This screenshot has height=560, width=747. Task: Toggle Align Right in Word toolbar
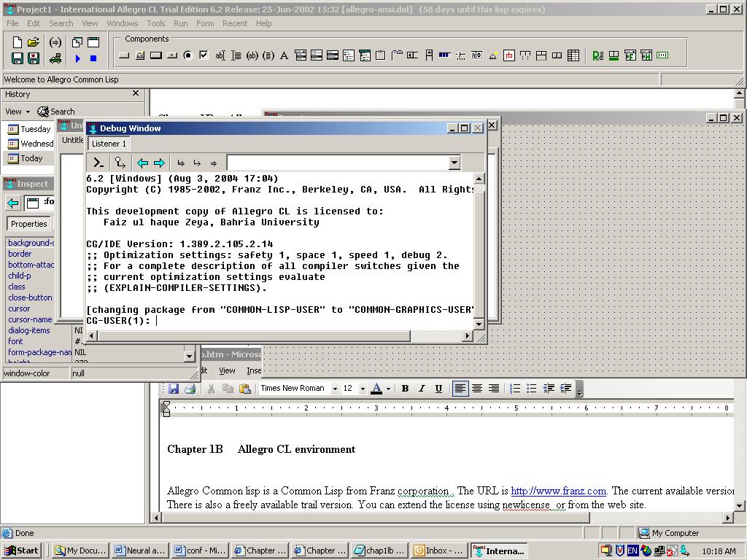click(x=494, y=389)
